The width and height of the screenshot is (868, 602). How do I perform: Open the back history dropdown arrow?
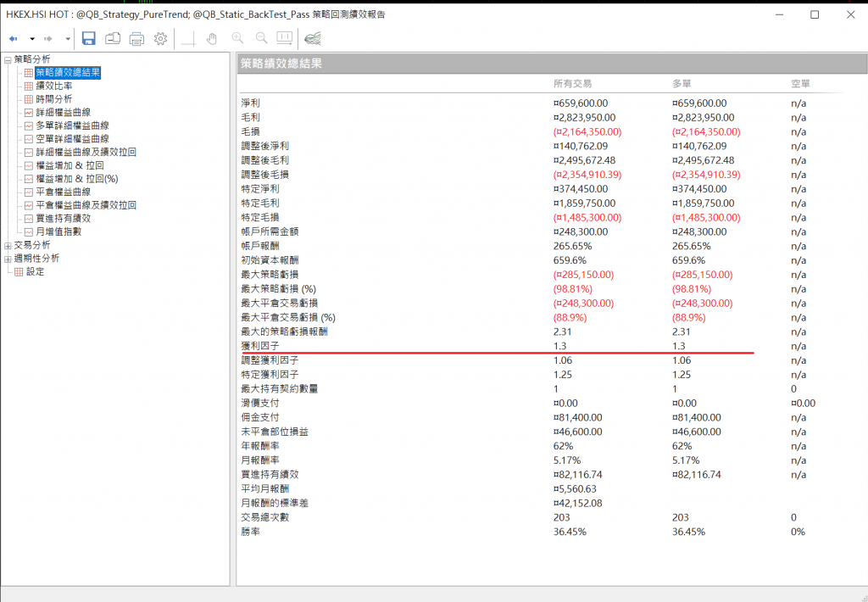pos(32,39)
